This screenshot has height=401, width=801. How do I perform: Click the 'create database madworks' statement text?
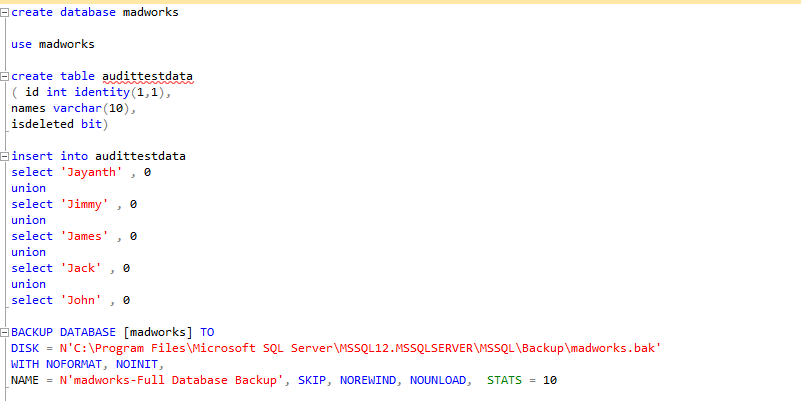coord(95,12)
